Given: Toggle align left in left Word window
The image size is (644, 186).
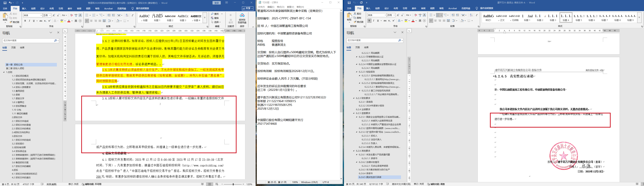Looking at the screenshot, I should pyautogui.click(x=87, y=21).
